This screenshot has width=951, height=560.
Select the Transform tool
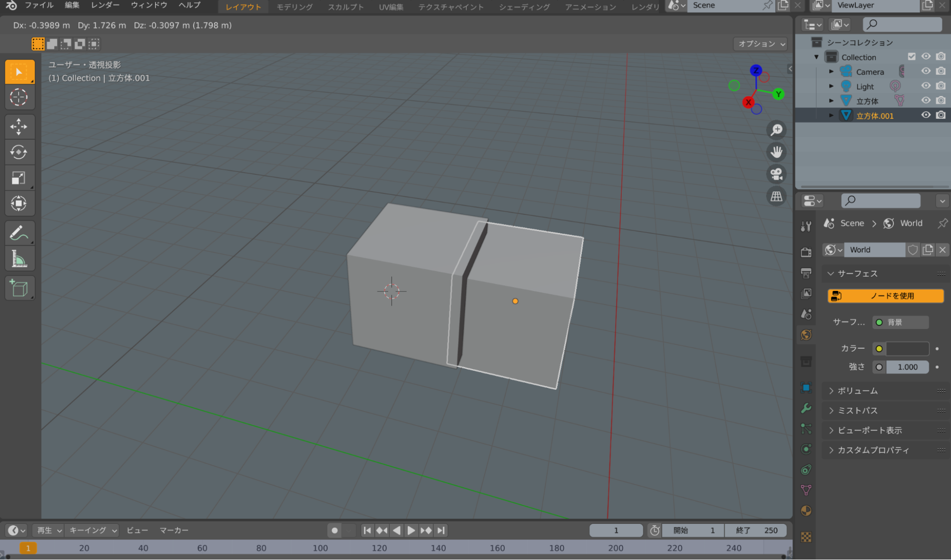pos(19,203)
